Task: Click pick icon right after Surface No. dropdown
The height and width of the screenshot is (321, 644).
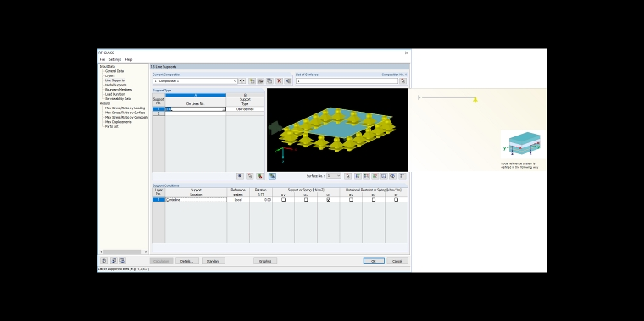Action: pyautogui.click(x=348, y=175)
